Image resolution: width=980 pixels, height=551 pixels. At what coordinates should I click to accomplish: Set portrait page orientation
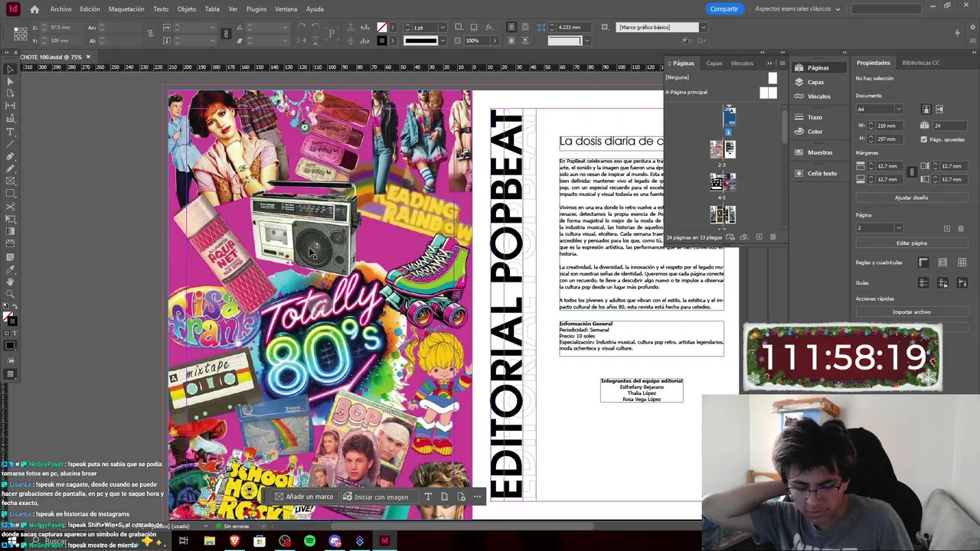pyautogui.click(x=926, y=109)
